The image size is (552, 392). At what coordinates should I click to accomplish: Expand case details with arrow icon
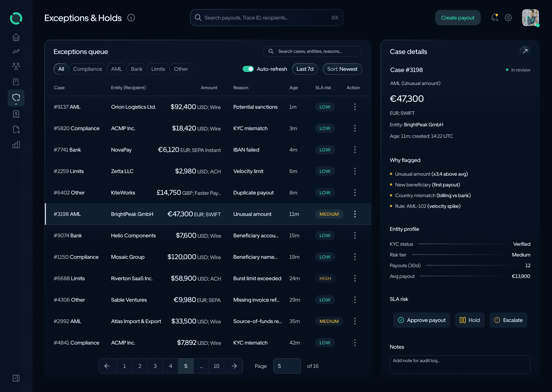(x=525, y=51)
